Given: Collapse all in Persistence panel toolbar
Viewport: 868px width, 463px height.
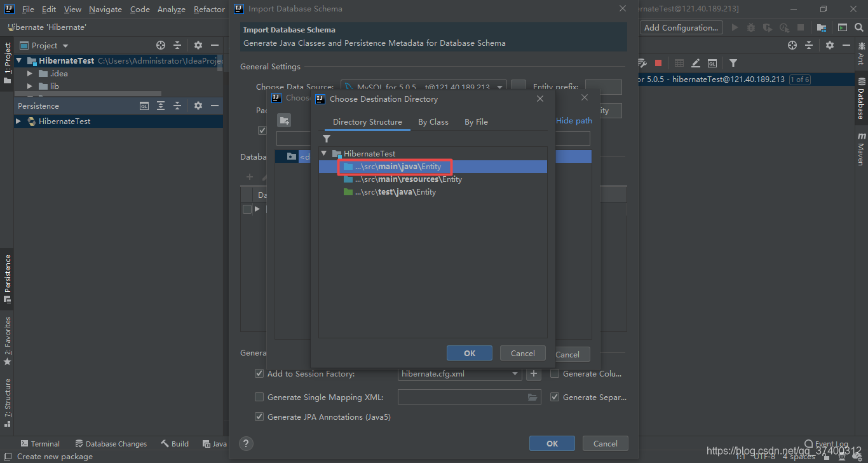Looking at the screenshot, I should point(177,106).
